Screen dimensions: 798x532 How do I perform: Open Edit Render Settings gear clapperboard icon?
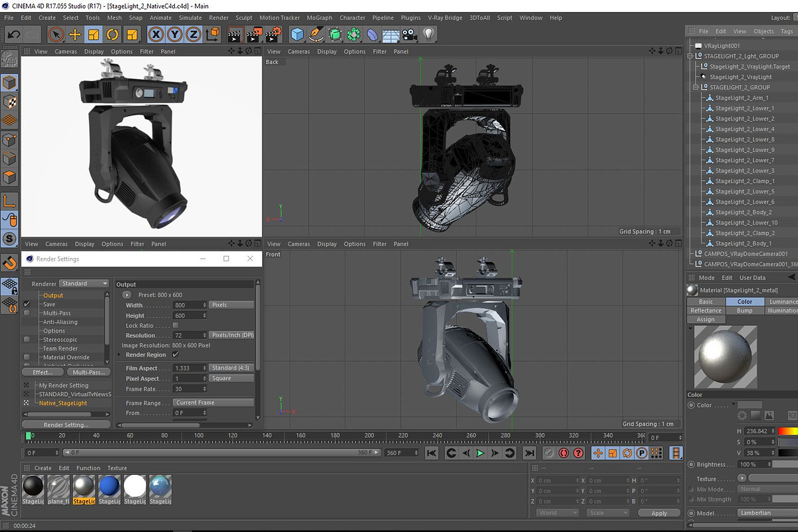pyautogui.click(x=274, y=34)
